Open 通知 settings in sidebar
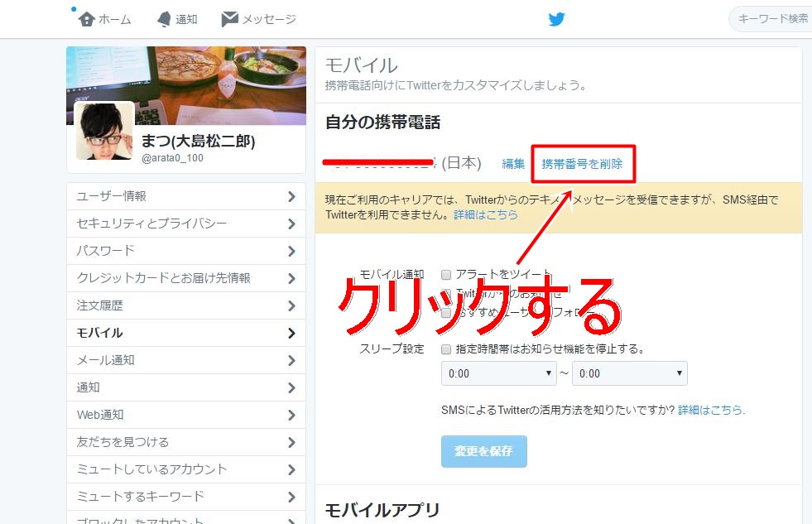This screenshot has width=812, height=524. coord(186,387)
